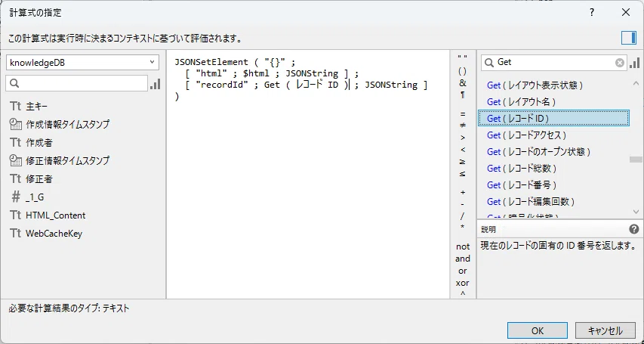Insert the not logical operator

pyautogui.click(x=463, y=246)
